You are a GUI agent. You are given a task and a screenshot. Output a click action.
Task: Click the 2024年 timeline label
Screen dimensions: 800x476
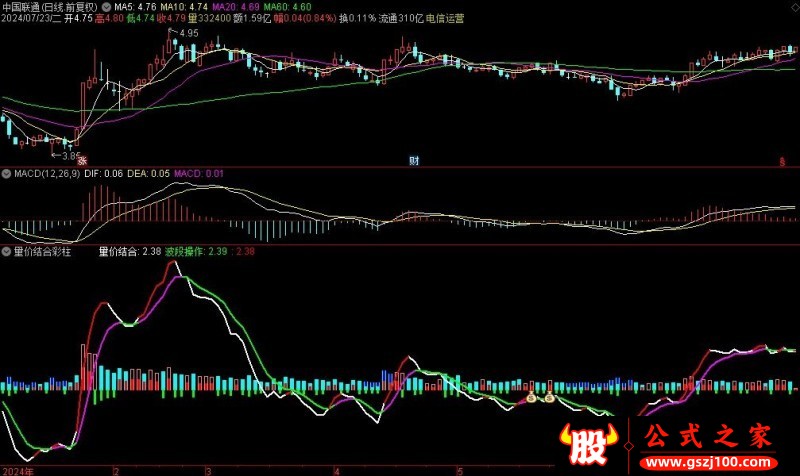(18, 471)
